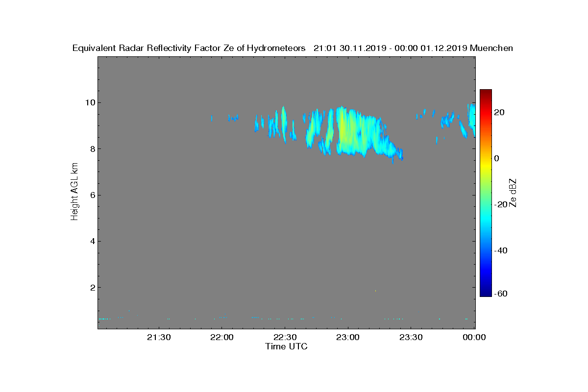Click the colorbar value -40 label
The width and height of the screenshot is (588, 392).
point(501,251)
